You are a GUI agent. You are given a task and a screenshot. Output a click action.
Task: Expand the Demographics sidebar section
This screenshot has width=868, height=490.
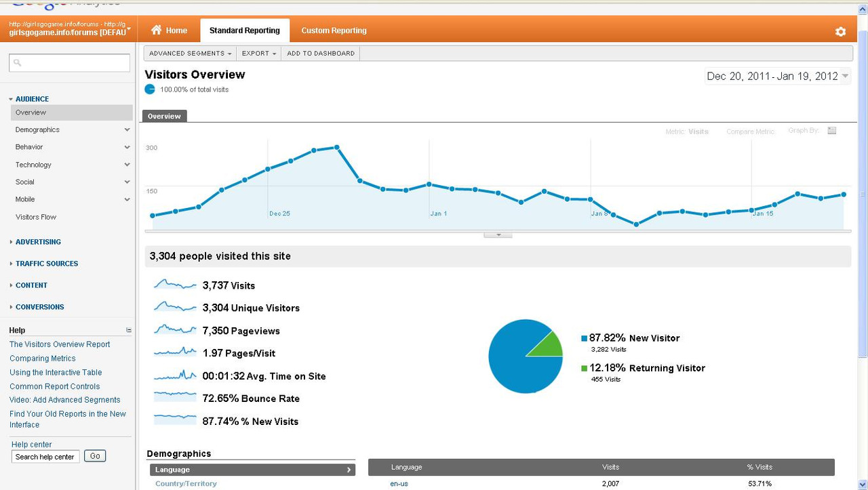[x=73, y=129]
